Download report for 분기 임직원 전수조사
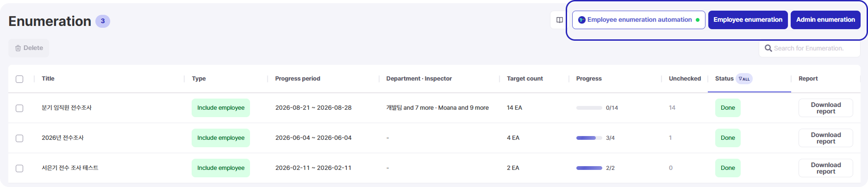Viewport: 868px width, 187px height. pyautogui.click(x=825, y=108)
